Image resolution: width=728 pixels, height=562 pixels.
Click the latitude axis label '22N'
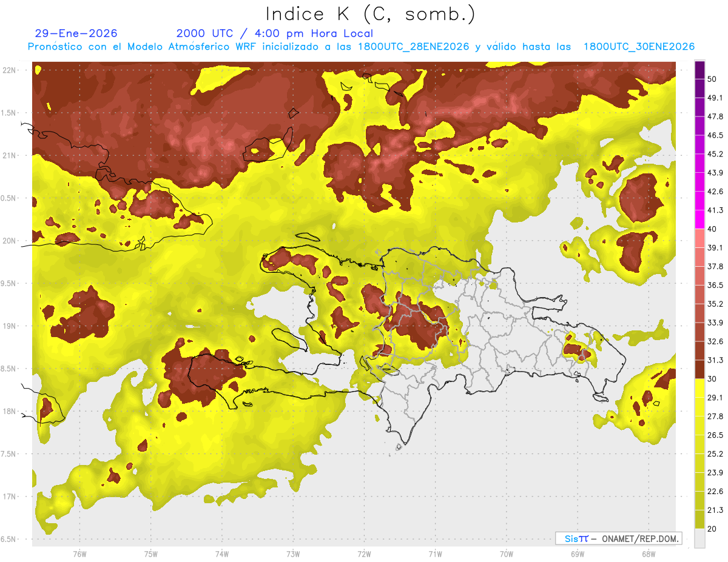tap(9, 70)
